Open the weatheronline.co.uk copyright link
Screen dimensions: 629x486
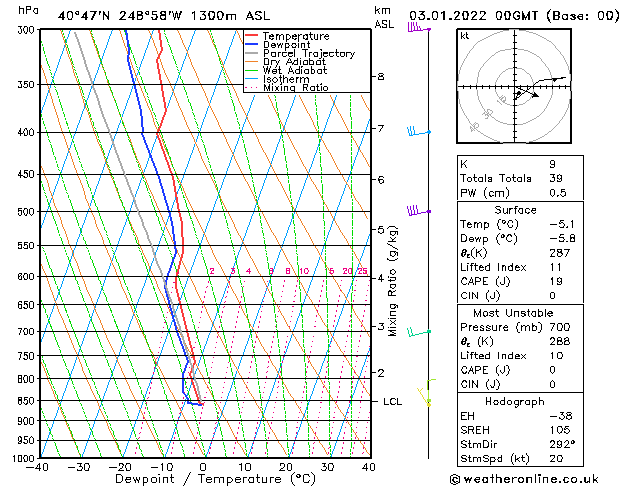524,479
